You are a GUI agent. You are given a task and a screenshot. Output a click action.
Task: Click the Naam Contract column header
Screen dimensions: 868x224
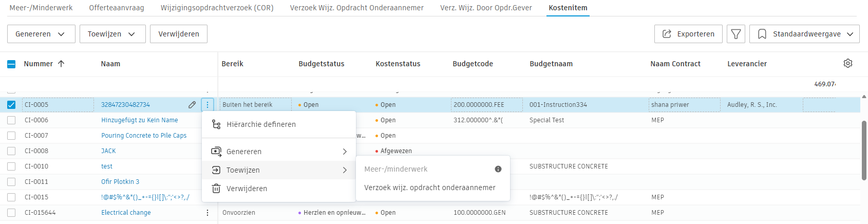[675, 64]
